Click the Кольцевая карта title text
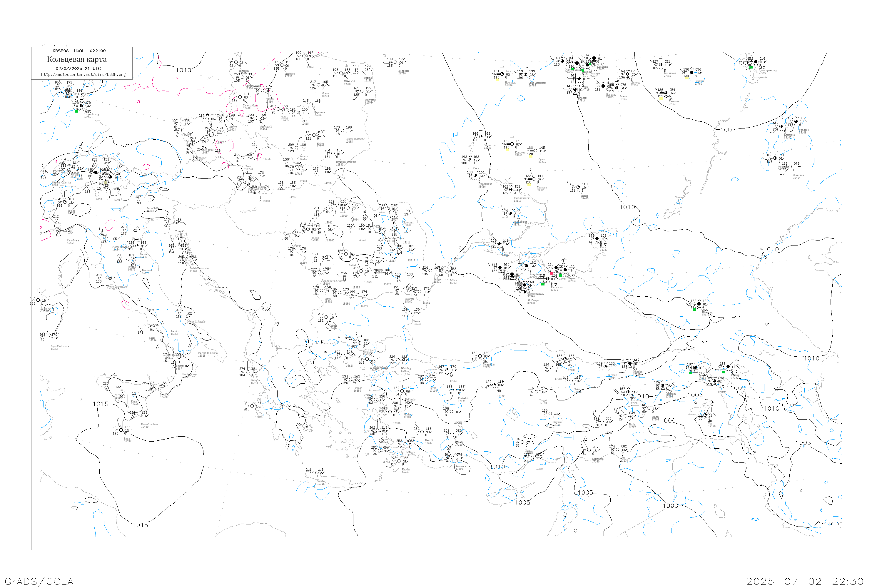 [x=77, y=59]
